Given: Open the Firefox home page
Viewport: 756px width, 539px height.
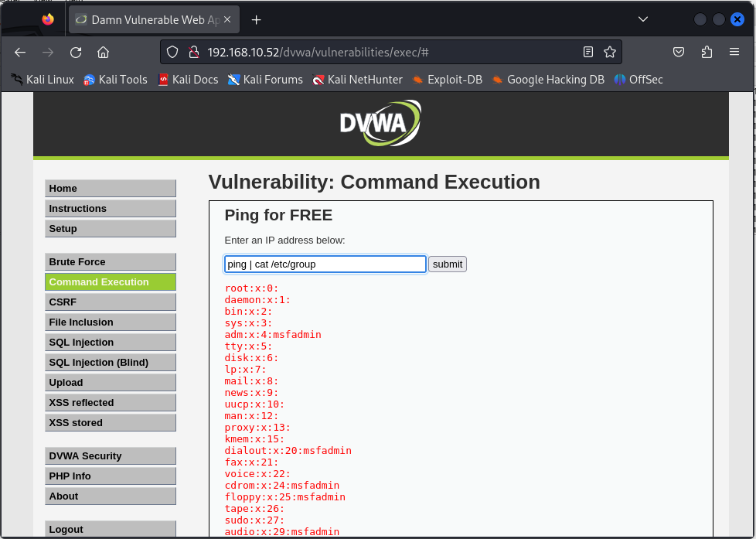Looking at the screenshot, I should [x=103, y=52].
